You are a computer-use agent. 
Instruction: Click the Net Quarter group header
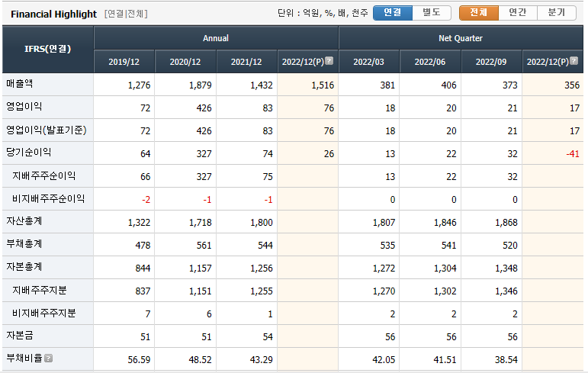461,38
